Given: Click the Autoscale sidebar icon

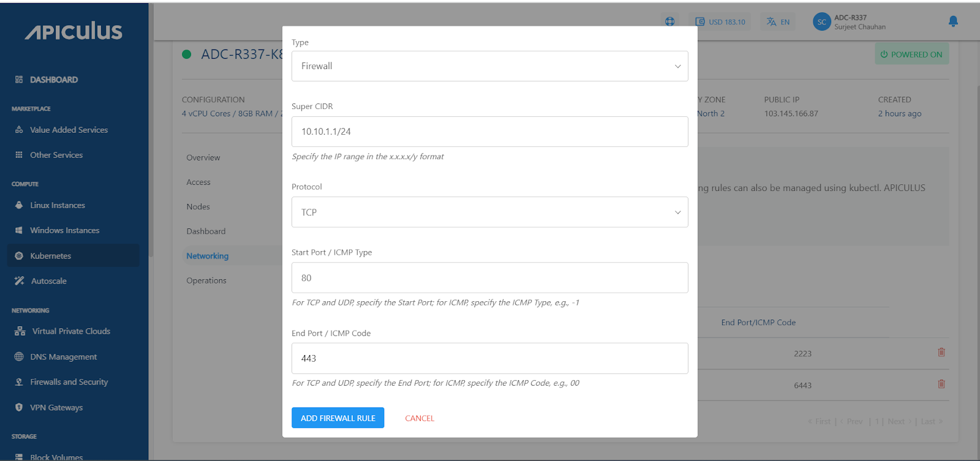Looking at the screenshot, I should tap(20, 281).
